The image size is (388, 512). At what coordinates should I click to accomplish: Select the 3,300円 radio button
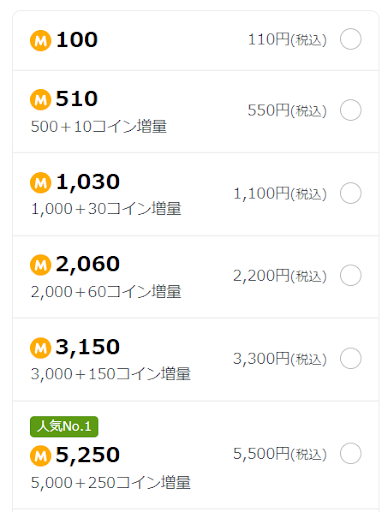(x=351, y=358)
